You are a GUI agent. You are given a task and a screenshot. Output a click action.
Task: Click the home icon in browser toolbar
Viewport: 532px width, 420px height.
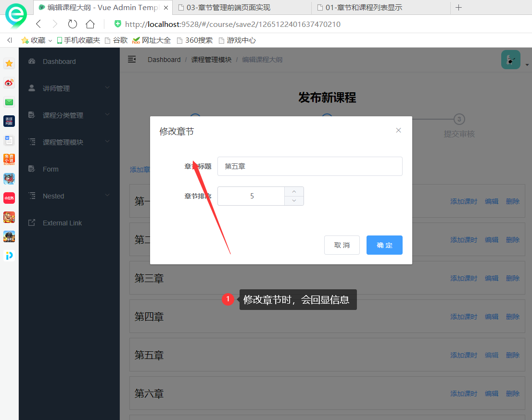[89, 24]
